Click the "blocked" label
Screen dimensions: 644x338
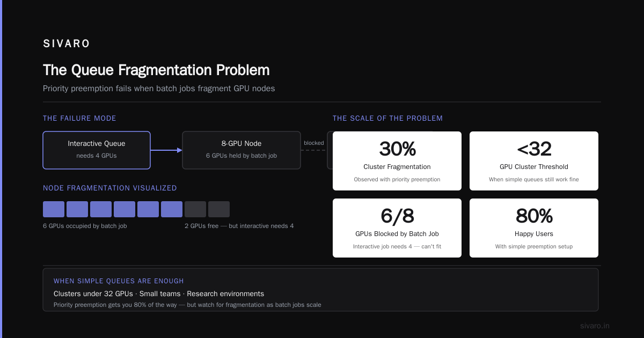pos(314,143)
